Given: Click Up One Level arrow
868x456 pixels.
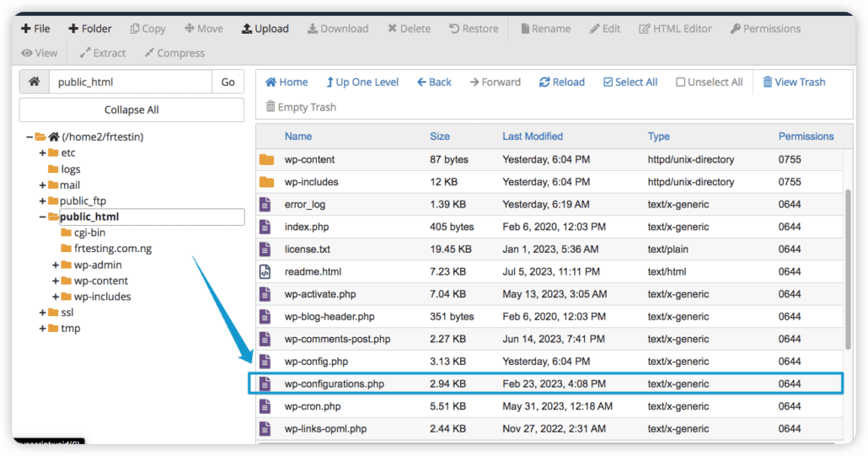Looking at the screenshot, I should click(330, 83).
